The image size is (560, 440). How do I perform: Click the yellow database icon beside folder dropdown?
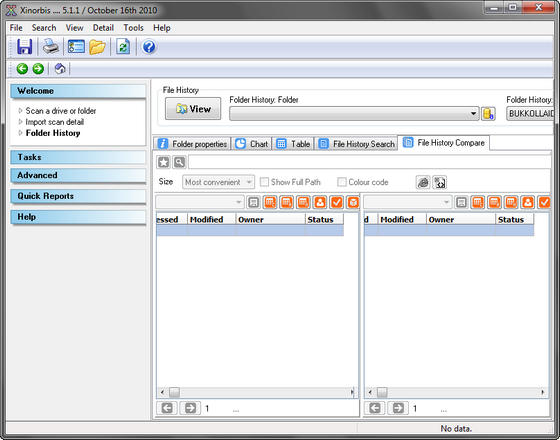pos(488,114)
